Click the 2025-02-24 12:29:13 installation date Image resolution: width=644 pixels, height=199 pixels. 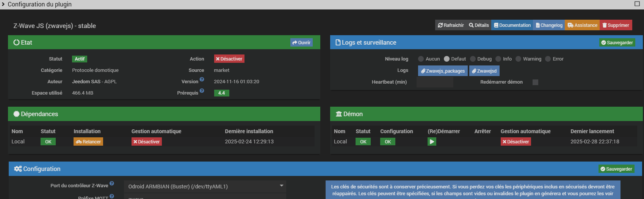click(249, 141)
